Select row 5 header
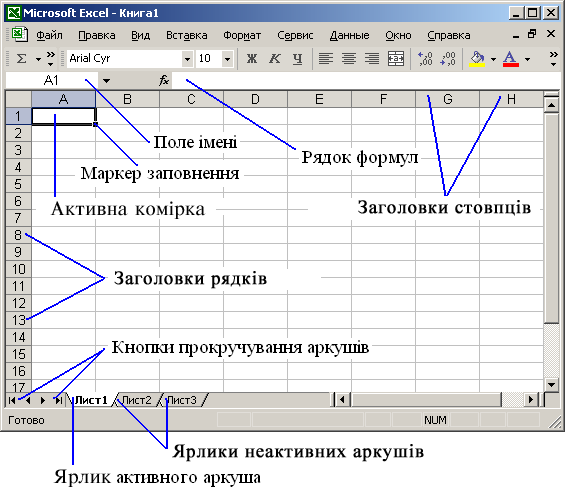Screen dimensions: 565x495 click(x=18, y=184)
